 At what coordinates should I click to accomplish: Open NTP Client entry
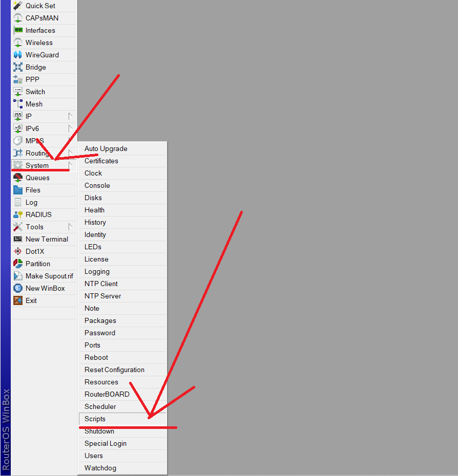click(x=123, y=284)
